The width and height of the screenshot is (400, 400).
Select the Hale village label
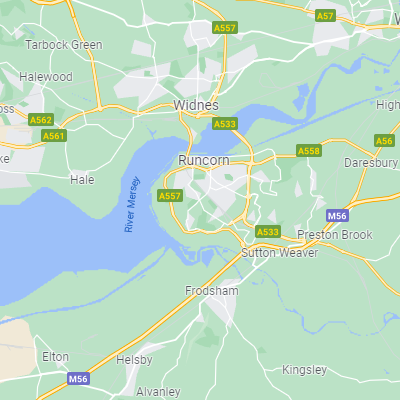point(82,180)
